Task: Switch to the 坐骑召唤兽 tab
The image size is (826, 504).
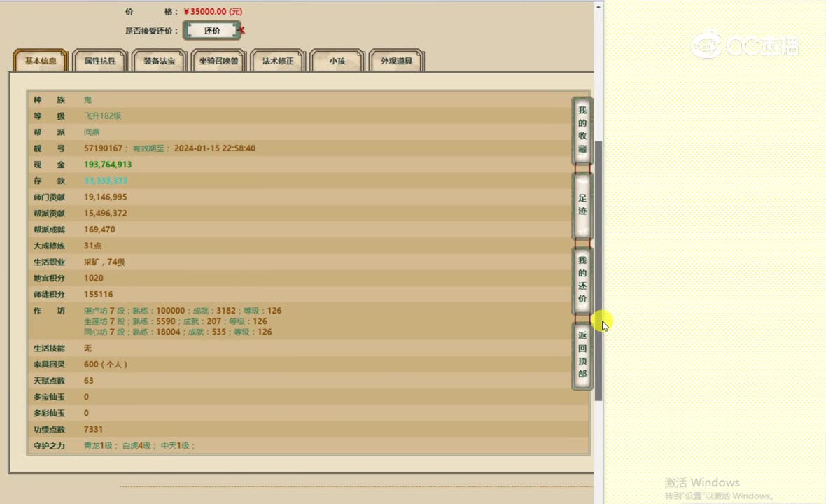Action: [x=218, y=61]
